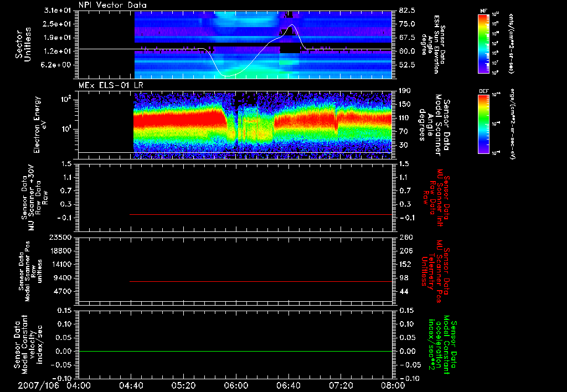Click the 'Electron Energy eV' axis label
The height and width of the screenshot is (392, 567).
40,125
